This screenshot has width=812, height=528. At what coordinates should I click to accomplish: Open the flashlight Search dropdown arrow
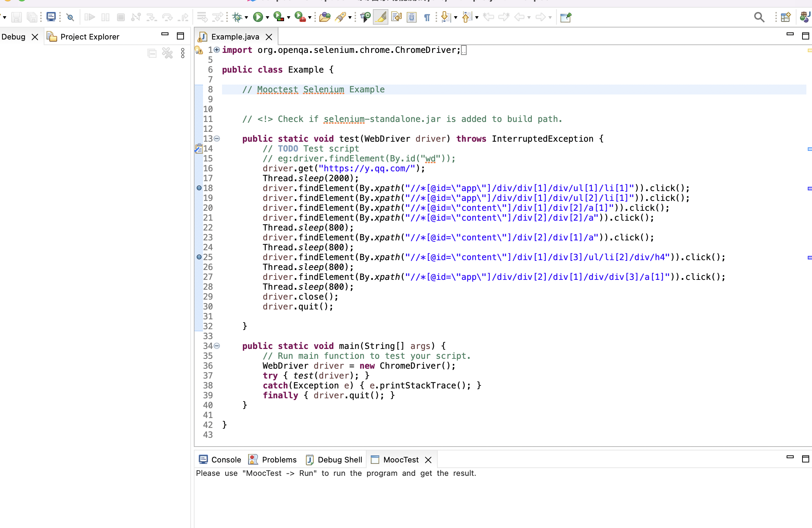[350, 17]
